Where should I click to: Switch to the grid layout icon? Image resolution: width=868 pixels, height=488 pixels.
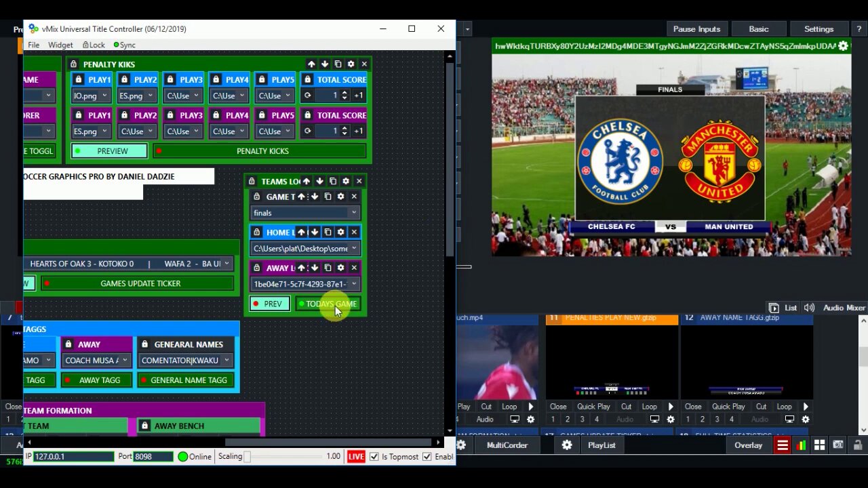tap(819, 445)
